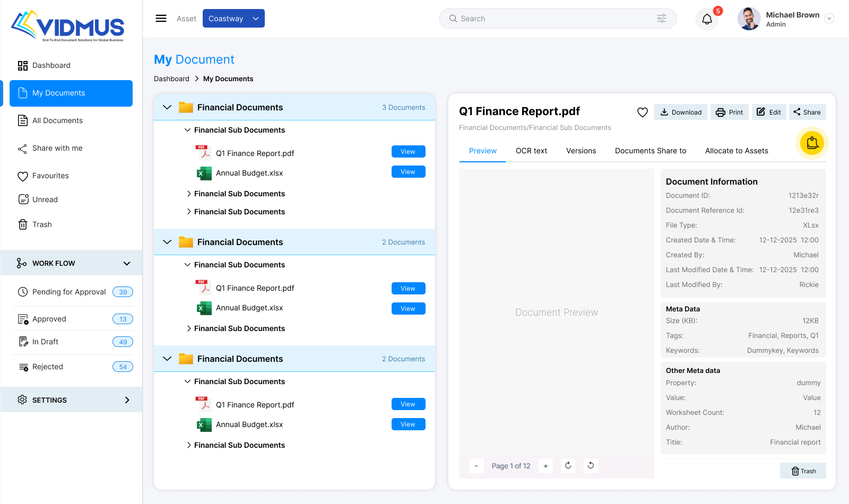
Task: Click the yellow clipboard floating icon
Action: (x=812, y=143)
